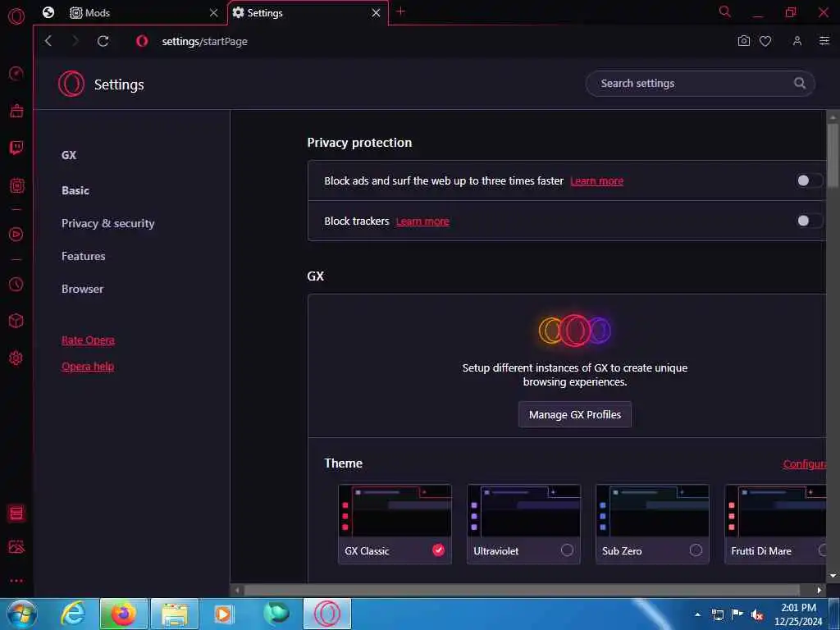The image size is (840, 630).
Task: Open Privacy & security section
Action: pos(107,223)
